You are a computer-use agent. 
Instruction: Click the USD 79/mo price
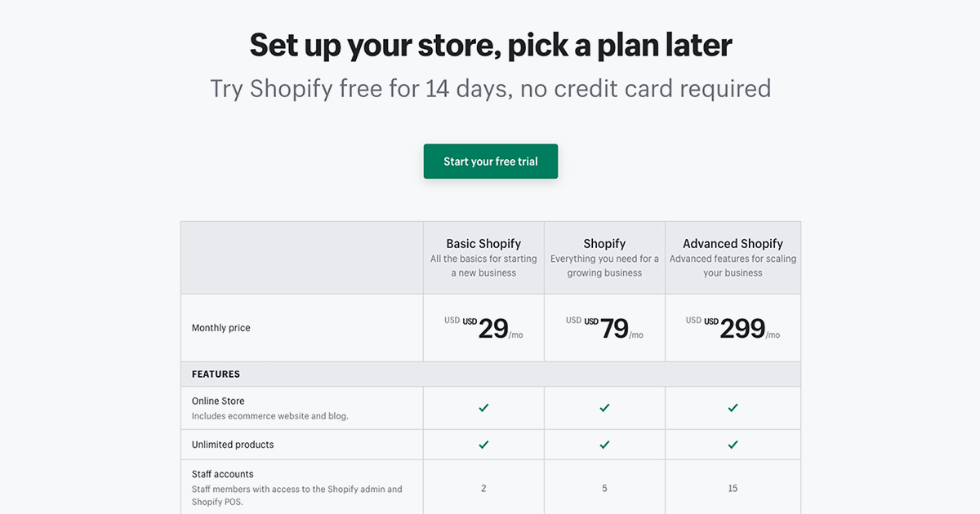tap(604, 328)
